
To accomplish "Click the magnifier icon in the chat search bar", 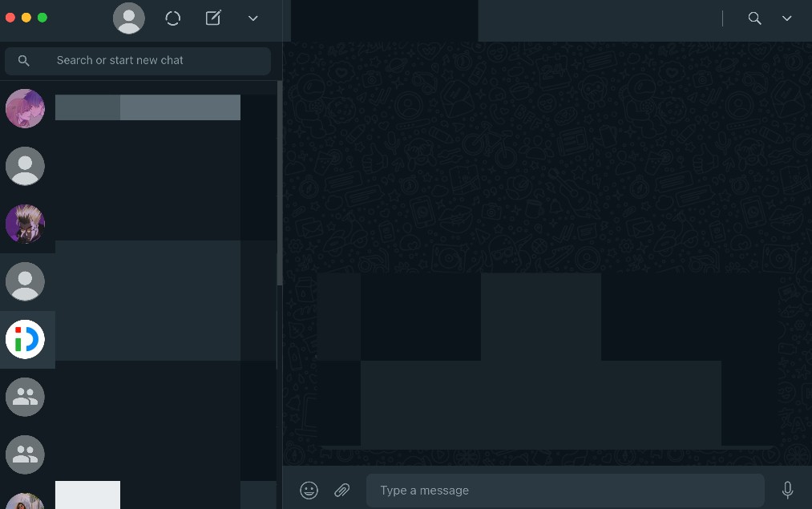I will pyautogui.click(x=24, y=61).
